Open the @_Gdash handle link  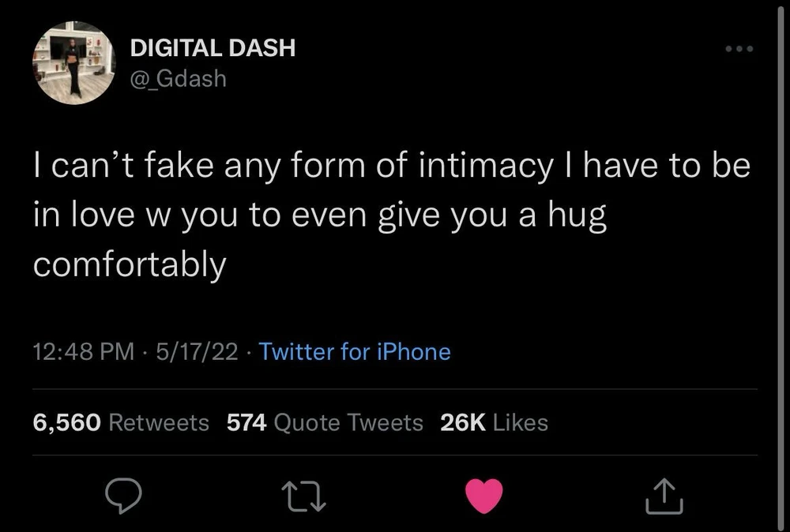click(x=179, y=78)
